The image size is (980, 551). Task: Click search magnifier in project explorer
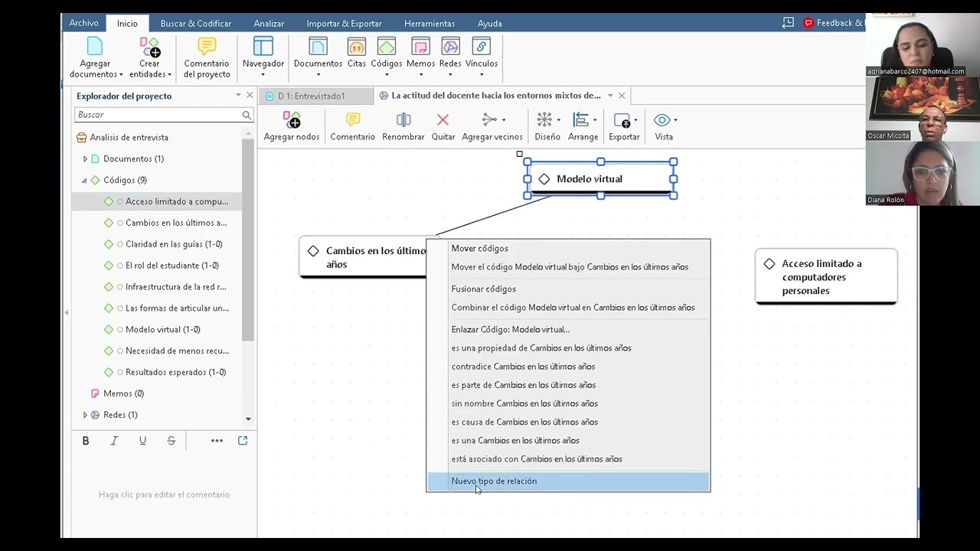[x=247, y=115]
